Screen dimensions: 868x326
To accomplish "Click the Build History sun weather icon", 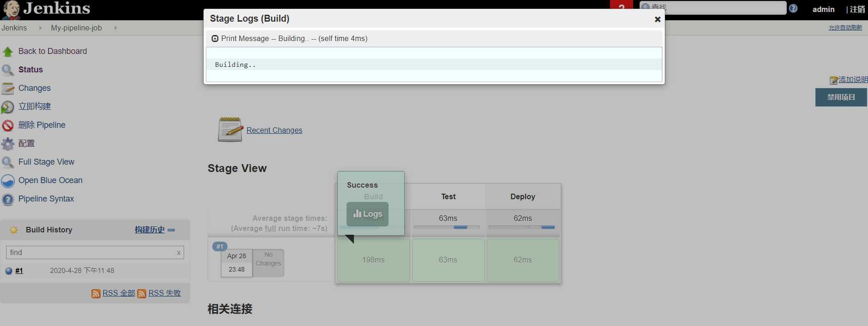I will 14,230.
